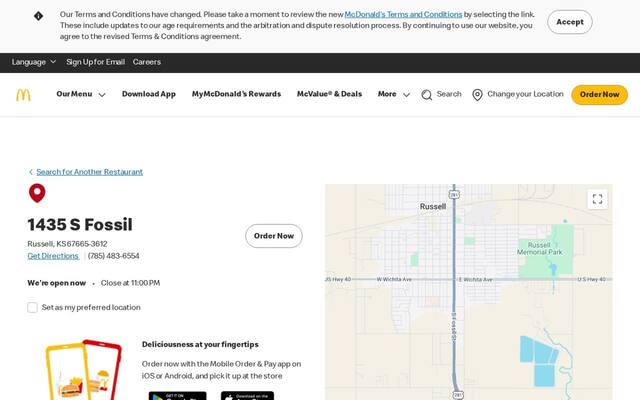Click Russell Memorial Park on the map
Viewport: 640px width, 400px height.
pos(540,249)
